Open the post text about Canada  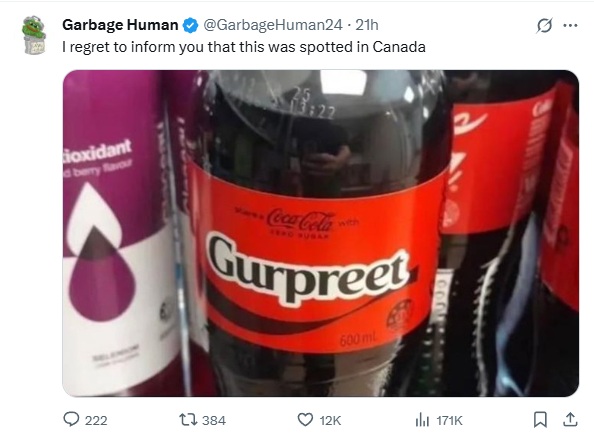coord(244,47)
